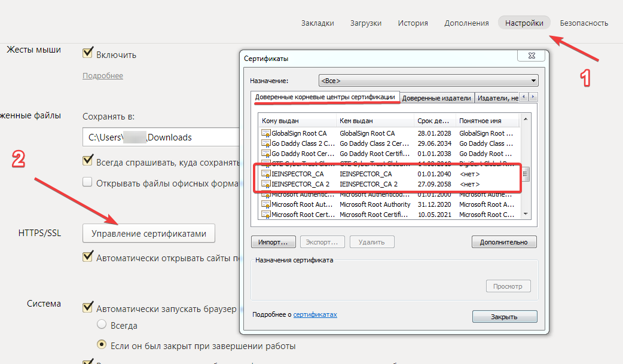623x364 pixels.
Task: Close the Сертификаты dialog with X
Action: coord(531,56)
